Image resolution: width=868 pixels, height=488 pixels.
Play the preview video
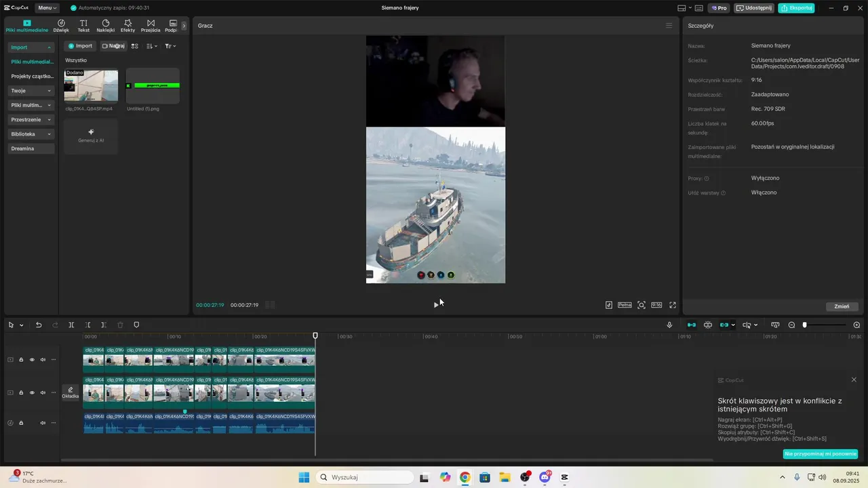[x=436, y=305]
